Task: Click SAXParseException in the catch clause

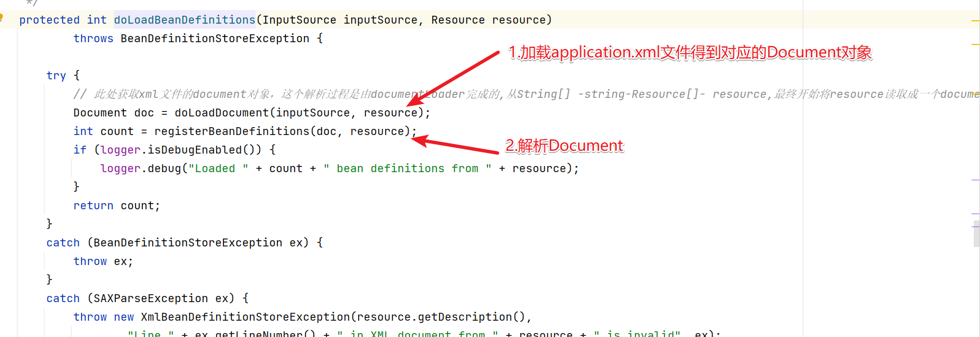Action: [151, 298]
